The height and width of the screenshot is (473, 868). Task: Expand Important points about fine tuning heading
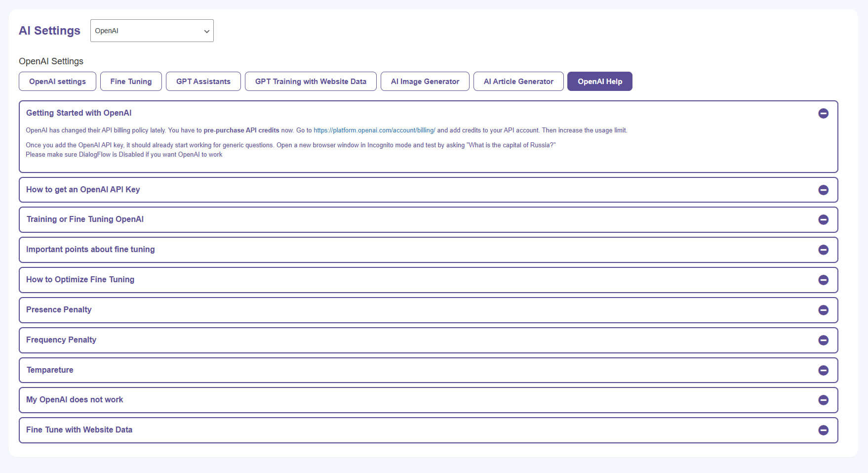point(90,249)
